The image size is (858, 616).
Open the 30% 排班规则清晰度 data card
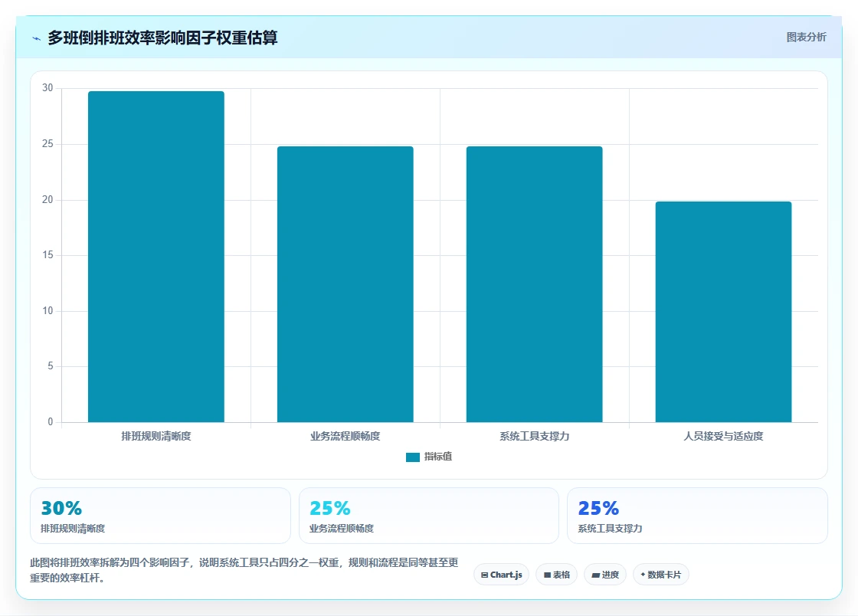[160, 516]
